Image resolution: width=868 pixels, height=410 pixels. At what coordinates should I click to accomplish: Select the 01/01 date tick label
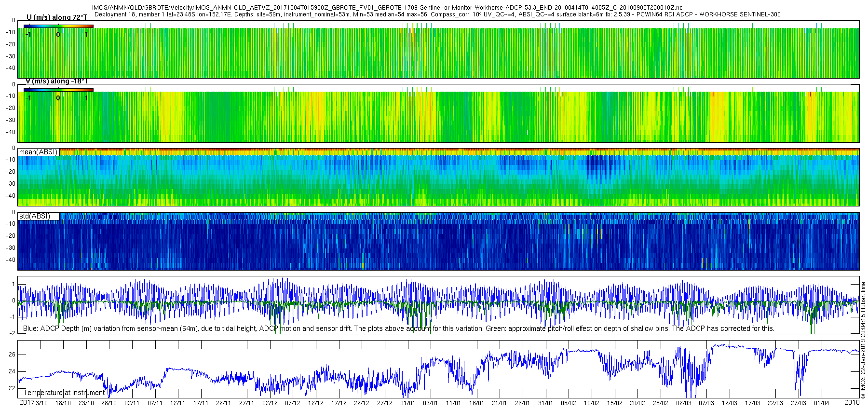tap(407, 403)
